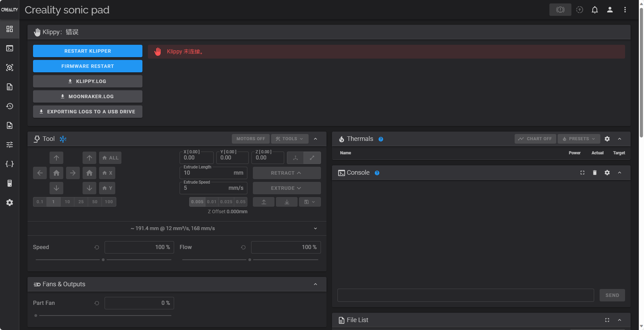Select the 0.025 Z offset step
Image resolution: width=644 pixels, height=330 pixels.
click(226, 202)
